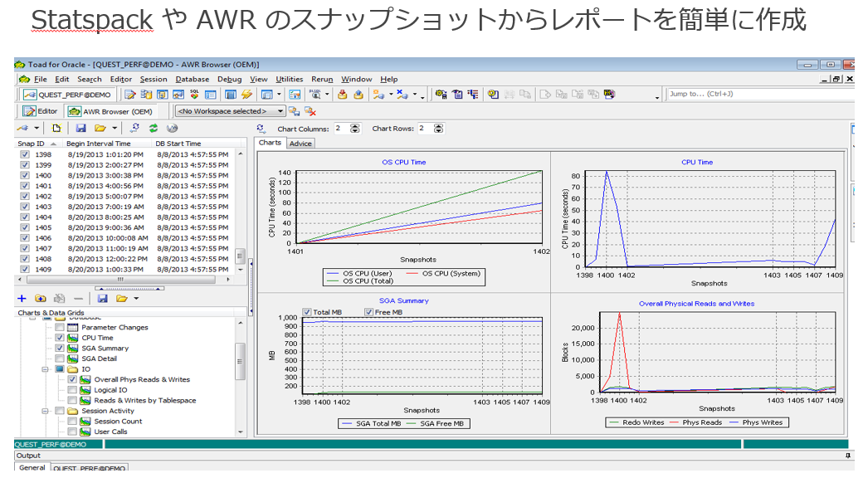Open dropdown arrow beside Charts tree open folder
This screenshot has height=483, width=868.
pyautogui.click(x=136, y=299)
